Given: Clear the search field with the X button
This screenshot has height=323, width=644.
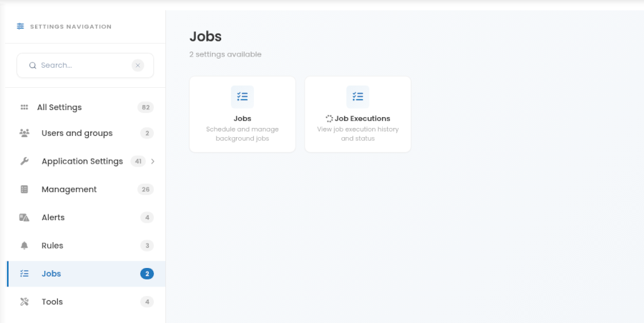Looking at the screenshot, I should [x=137, y=65].
